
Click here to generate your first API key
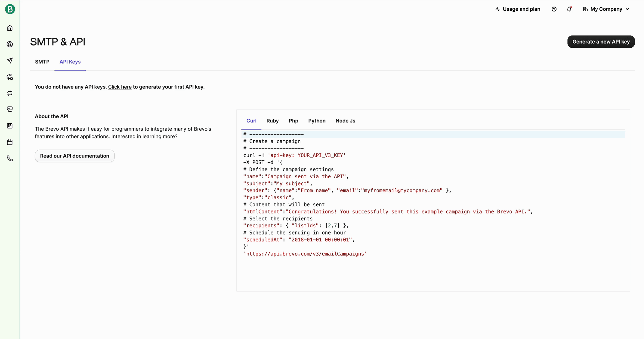point(120,87)
